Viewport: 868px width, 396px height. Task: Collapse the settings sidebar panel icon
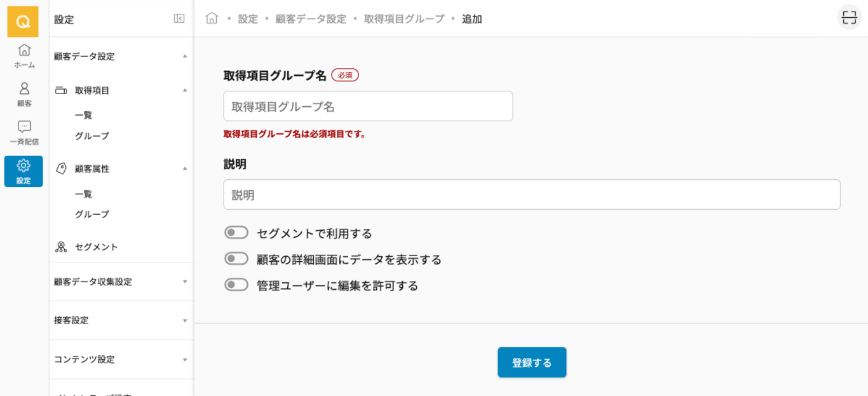(x=179, y=19)
